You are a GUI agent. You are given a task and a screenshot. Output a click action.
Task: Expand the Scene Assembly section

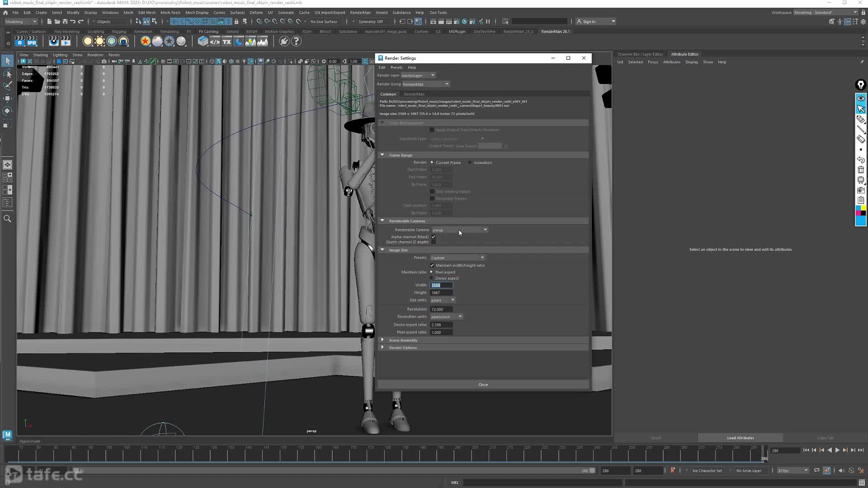coord(382,340)
